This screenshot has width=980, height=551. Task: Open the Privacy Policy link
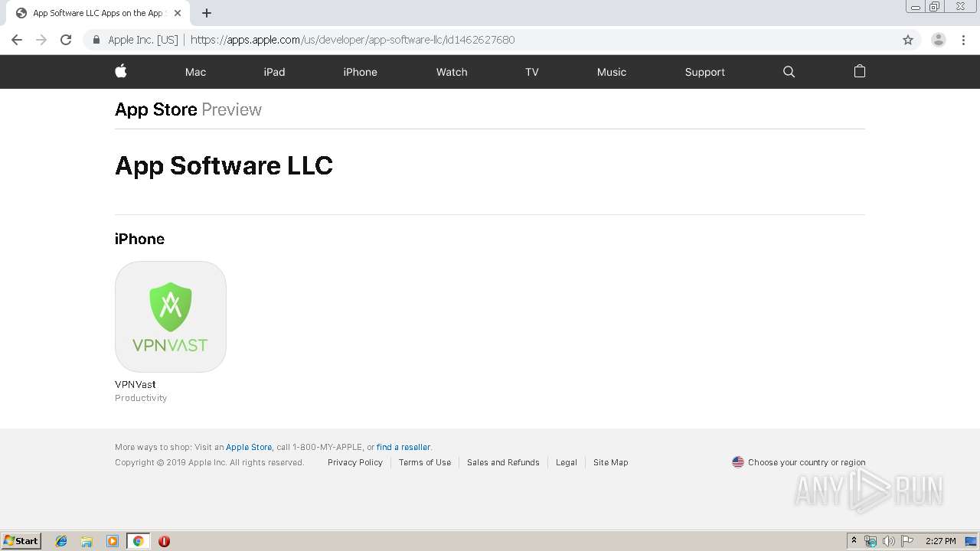[355, 462]
